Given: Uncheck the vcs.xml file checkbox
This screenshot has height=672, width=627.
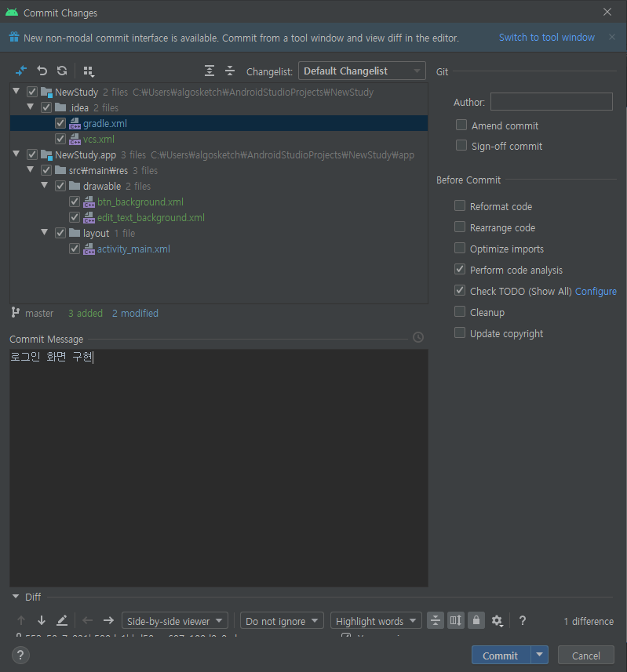Looking at the screenshot, I should (60, 139).
